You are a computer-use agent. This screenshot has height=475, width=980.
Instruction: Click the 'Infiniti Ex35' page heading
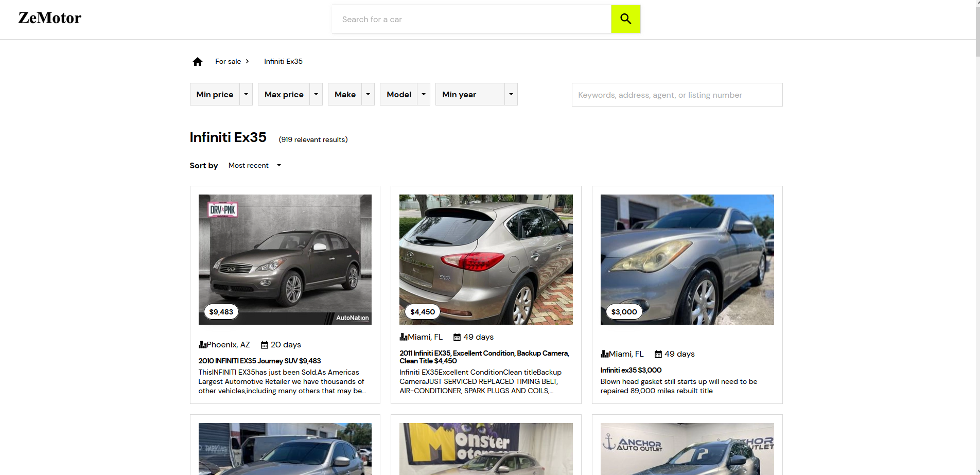tap(228, 137)
